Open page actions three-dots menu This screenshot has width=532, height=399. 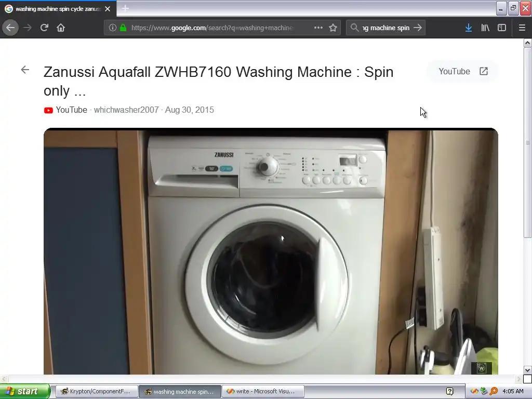coord(318,28)
